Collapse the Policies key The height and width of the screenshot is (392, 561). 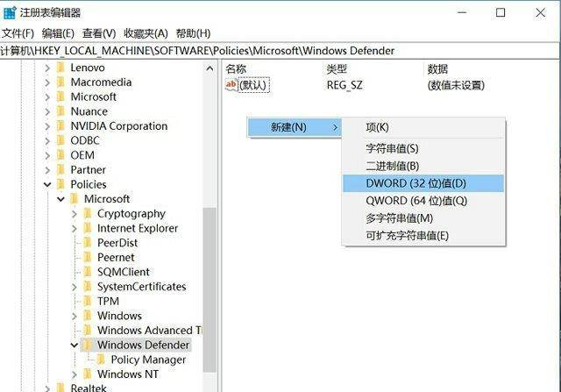(x=47, y=185)
